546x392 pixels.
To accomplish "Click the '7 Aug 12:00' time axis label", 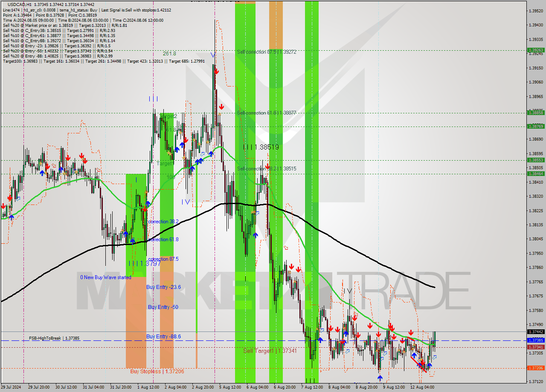I will point(312,387).
